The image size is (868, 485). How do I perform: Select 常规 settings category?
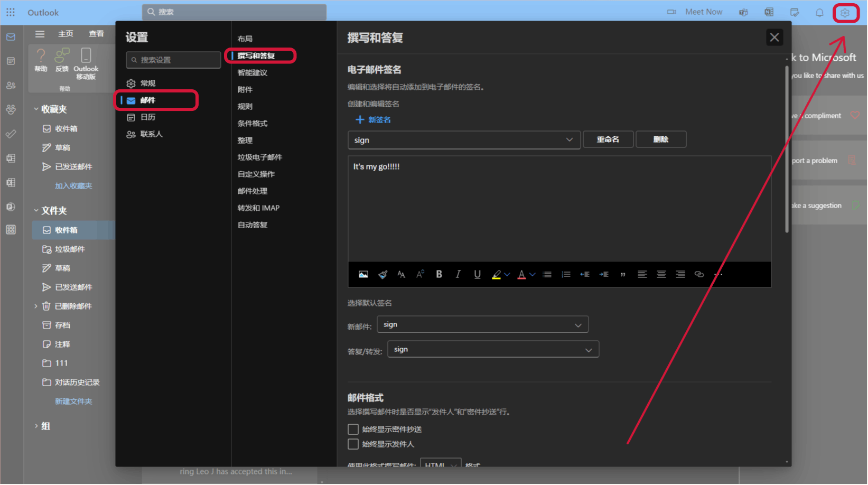point(141,83)
